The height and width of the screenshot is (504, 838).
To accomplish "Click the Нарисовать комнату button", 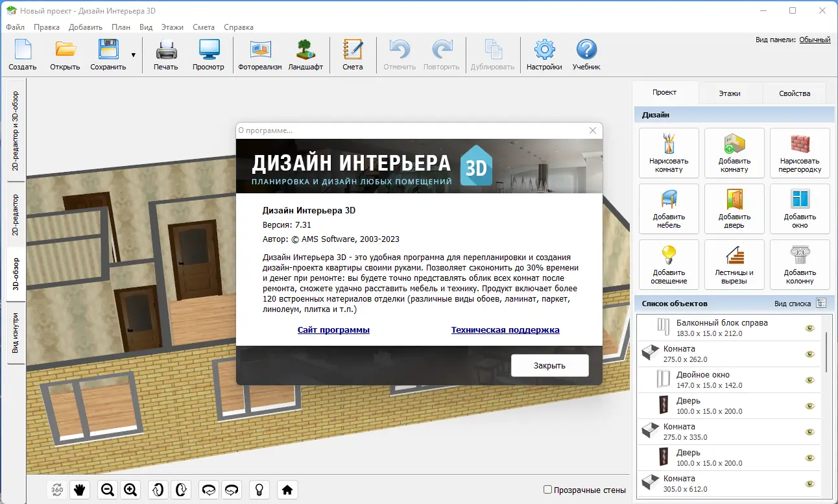I will point(669,152).
